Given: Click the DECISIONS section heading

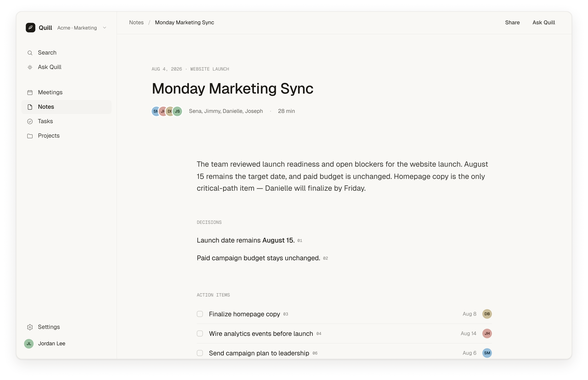Looking at the screenshot, I should tap(209, 223).
